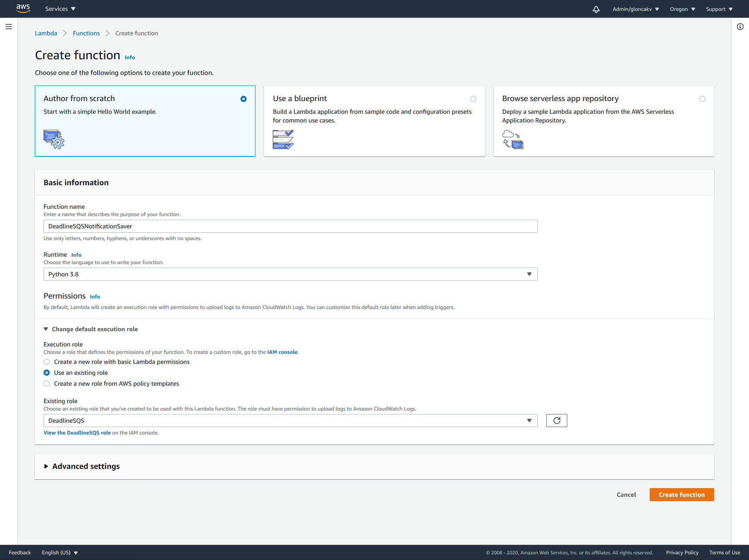Click the Basic information heading
The height and width of the screenshot is (560, 749).
[x=76, y=183]
